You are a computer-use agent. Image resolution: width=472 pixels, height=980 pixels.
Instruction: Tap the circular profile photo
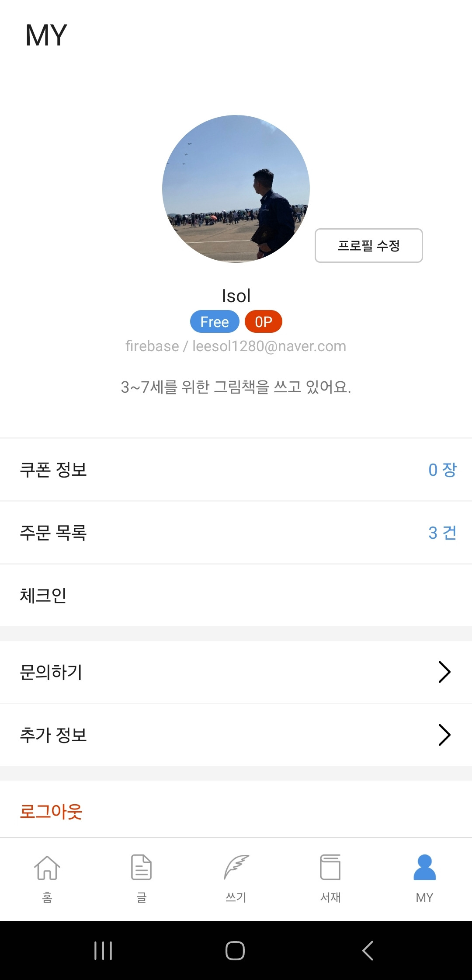[x=236, y=189]
